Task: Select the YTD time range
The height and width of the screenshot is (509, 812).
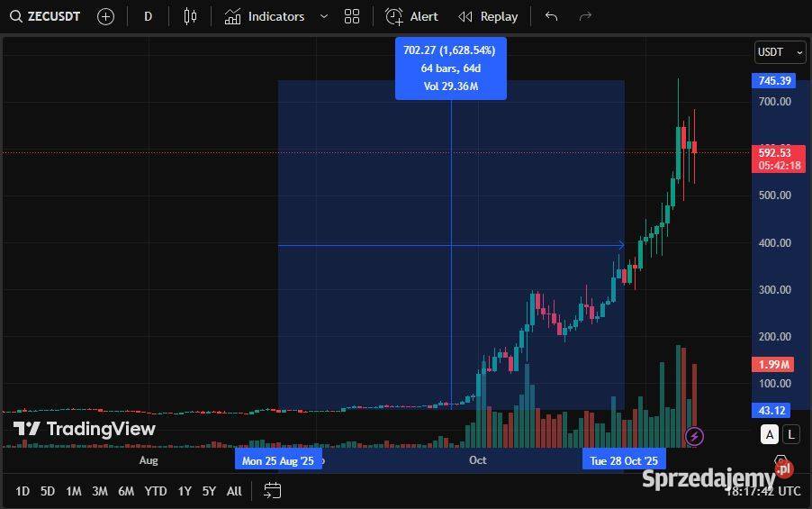Action: pos(156,491)
